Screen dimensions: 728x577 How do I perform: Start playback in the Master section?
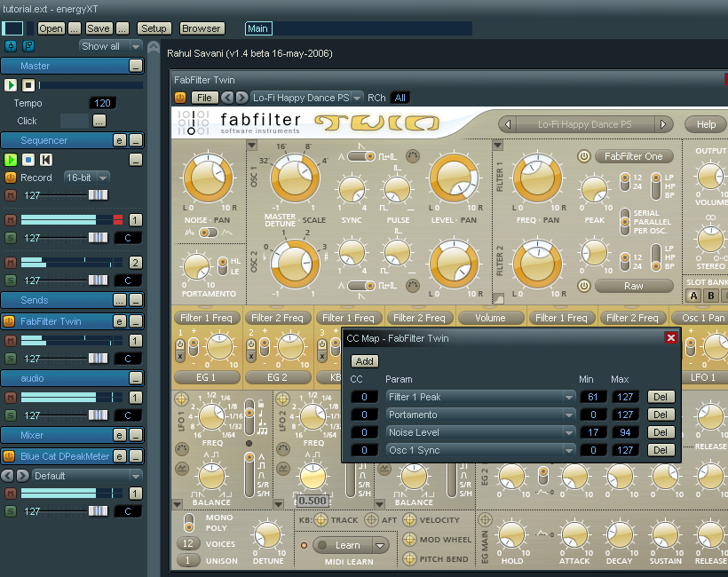click(x=11, y=85)
